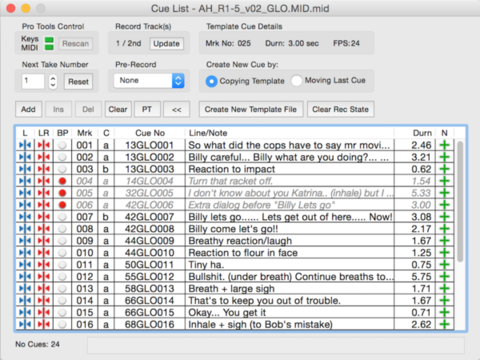480x360 pixels.
Task: Click duration value 5.75
Action: coord(421,277)
